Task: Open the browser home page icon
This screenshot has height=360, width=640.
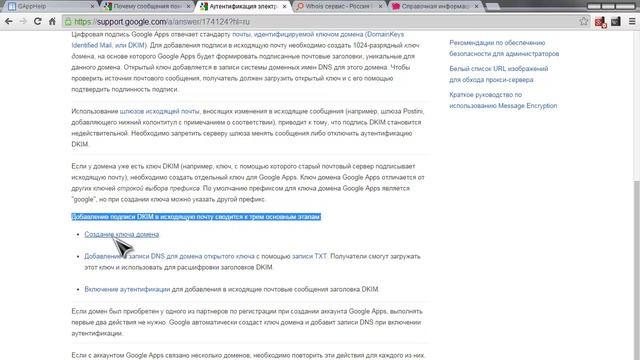Action: (x=52, y=21)
